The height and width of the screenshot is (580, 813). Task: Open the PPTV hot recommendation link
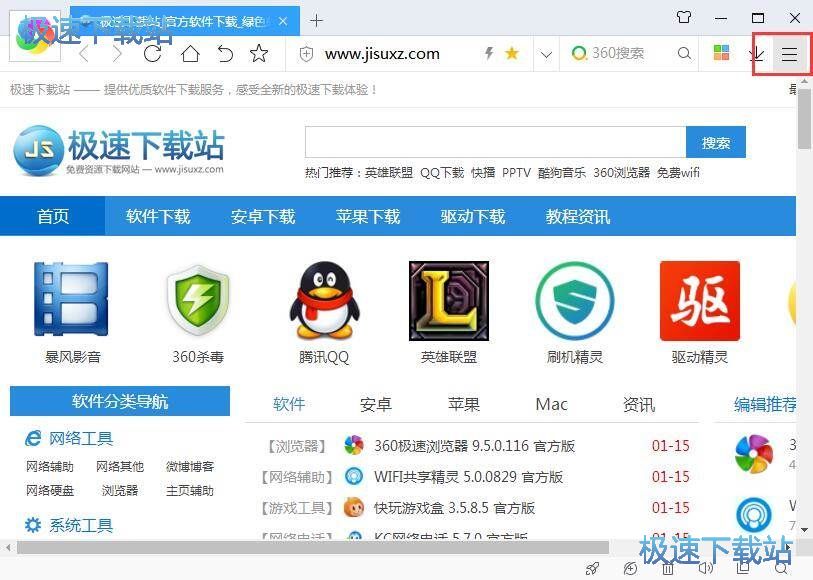click(x=516, y=173)
